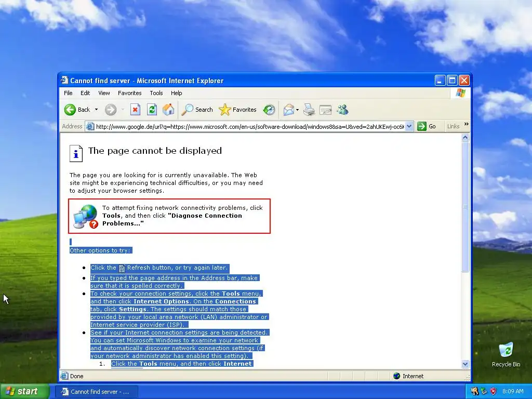Screen dimensions: 532x399
Task: Open the File menu
Action: click(x=68, y=93)
